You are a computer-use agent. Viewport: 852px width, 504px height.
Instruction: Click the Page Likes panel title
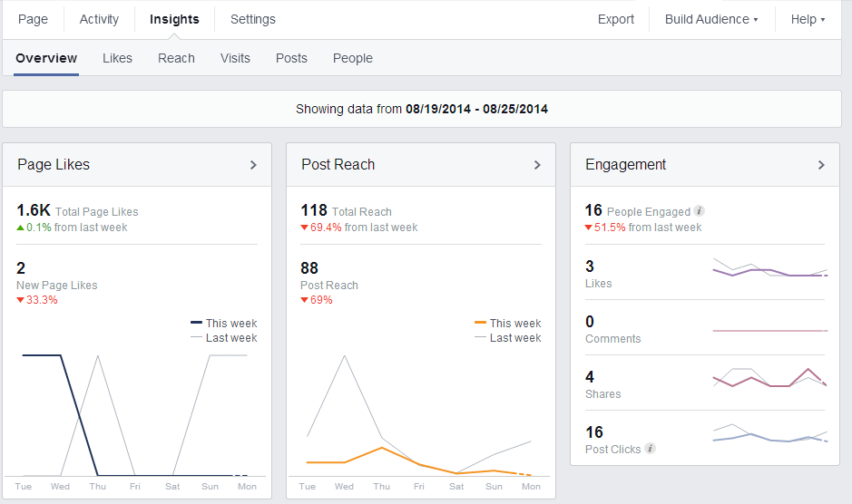tap(54, 165)
